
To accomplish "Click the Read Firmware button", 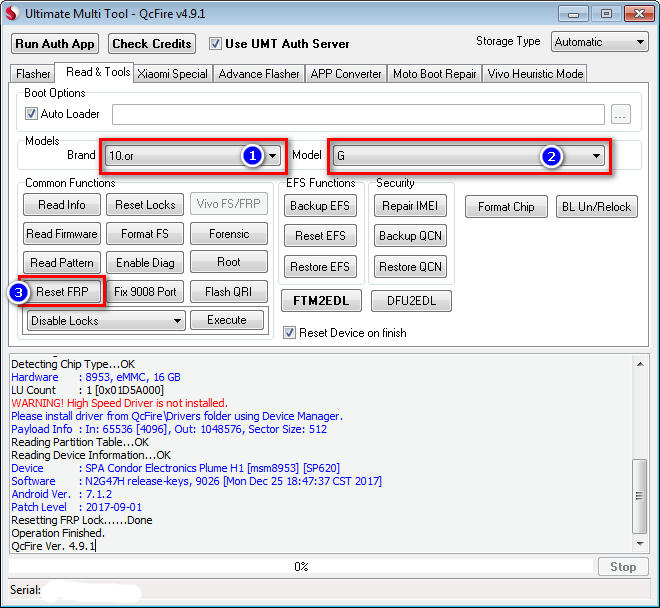I will click(62, 234).
